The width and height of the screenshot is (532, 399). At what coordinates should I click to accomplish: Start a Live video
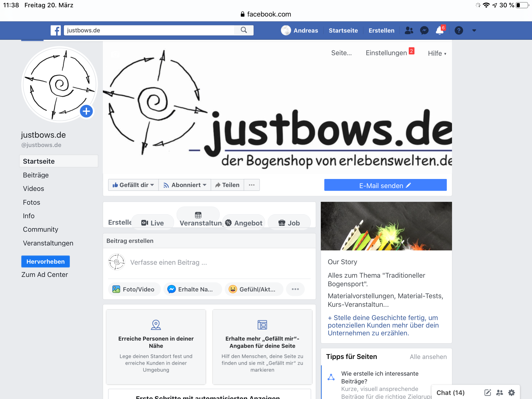tap(152, 223)
